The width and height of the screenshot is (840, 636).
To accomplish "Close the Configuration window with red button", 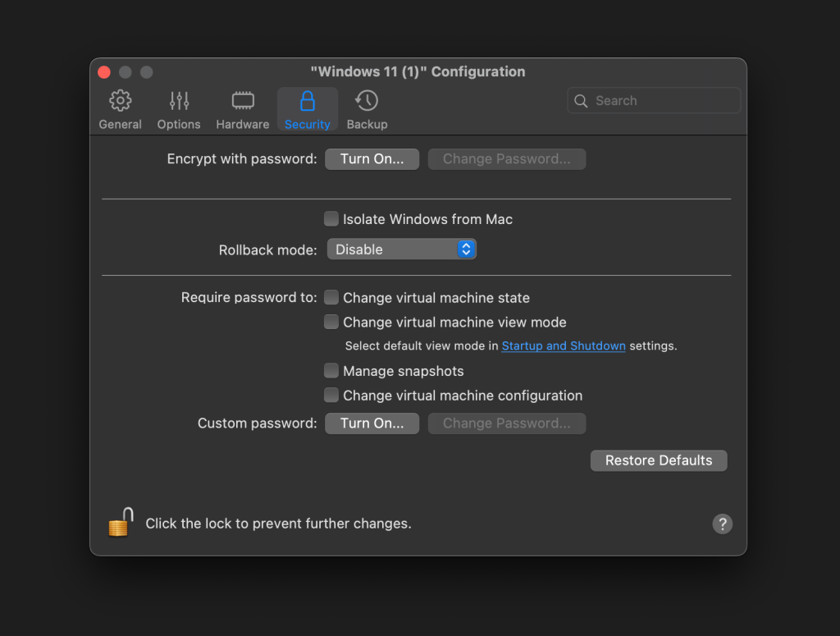I will click(104, 72).
